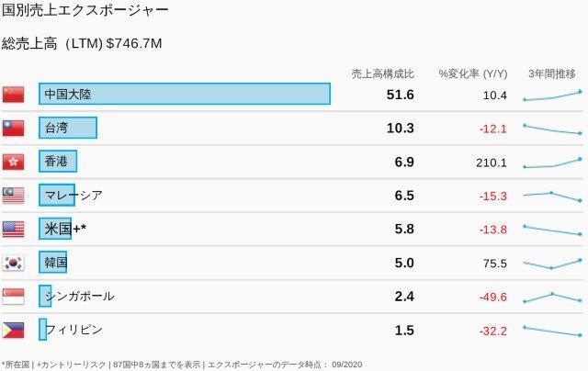Click the シンガポール country label
The image size is (588, 371).
pos(80,296)
